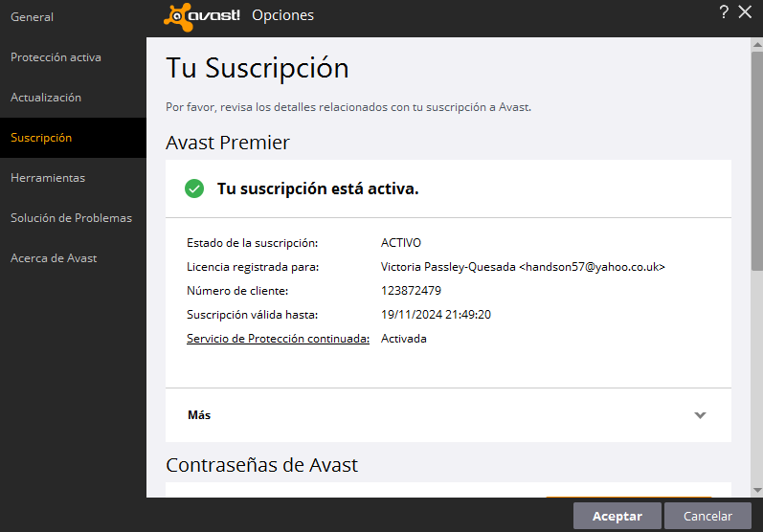Click the ACTIVO status value
The height and width of the screenshot is (532, 763).
click(401, 243)
